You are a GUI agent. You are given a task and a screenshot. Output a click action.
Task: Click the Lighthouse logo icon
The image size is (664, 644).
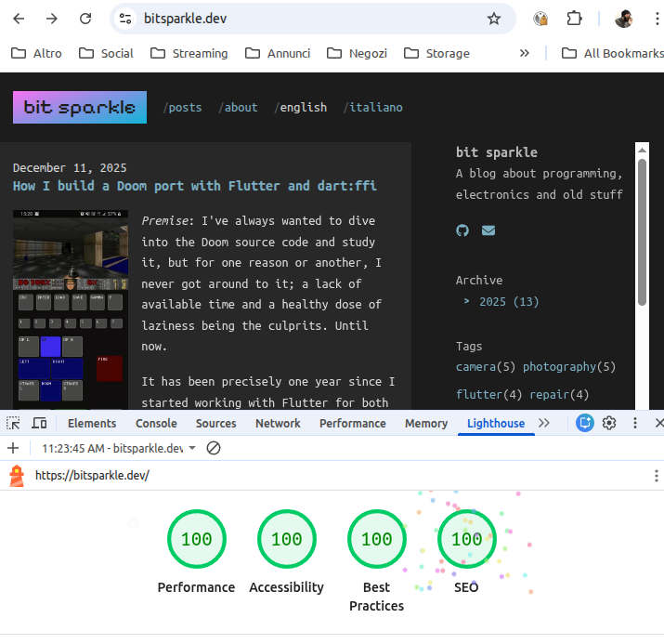point(17,476)
